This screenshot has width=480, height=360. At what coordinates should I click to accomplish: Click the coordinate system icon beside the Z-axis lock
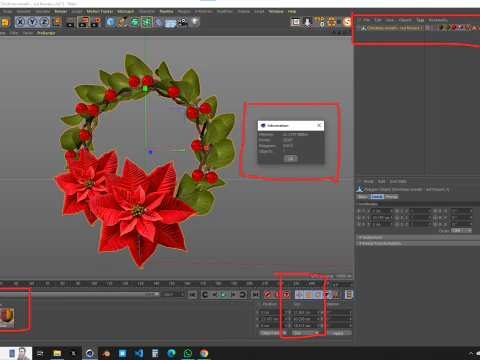tap(57, 22)
